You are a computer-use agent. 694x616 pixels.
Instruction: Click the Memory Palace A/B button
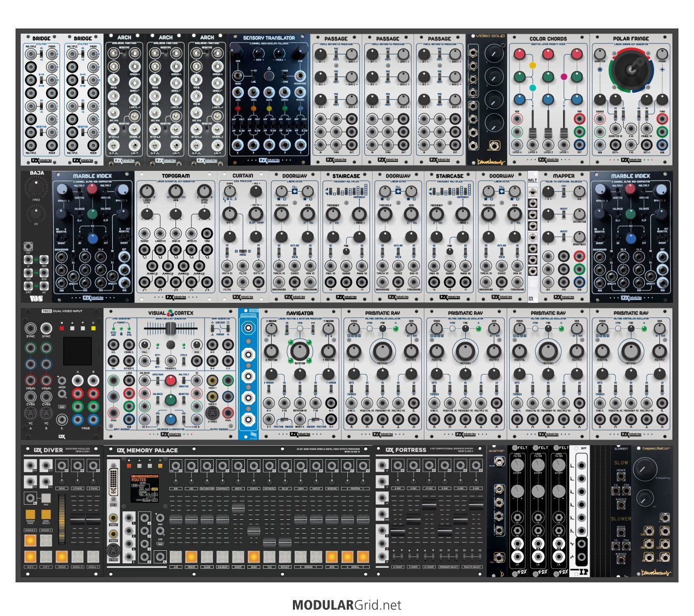click(x=175, y=557)
